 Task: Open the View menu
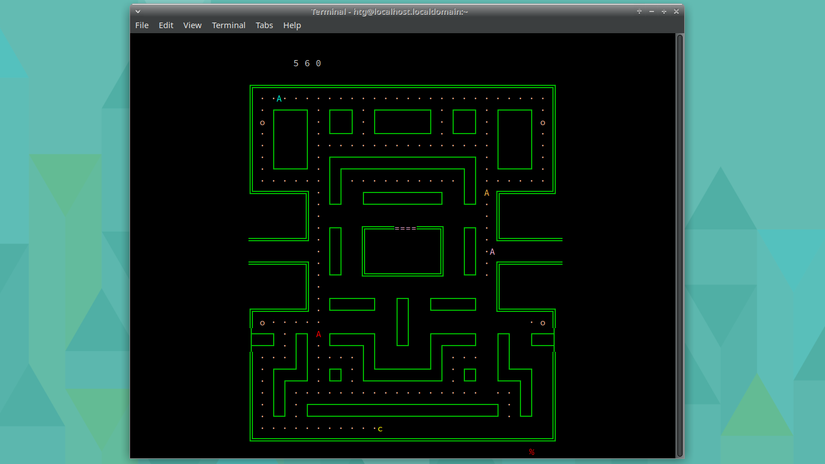192,25
